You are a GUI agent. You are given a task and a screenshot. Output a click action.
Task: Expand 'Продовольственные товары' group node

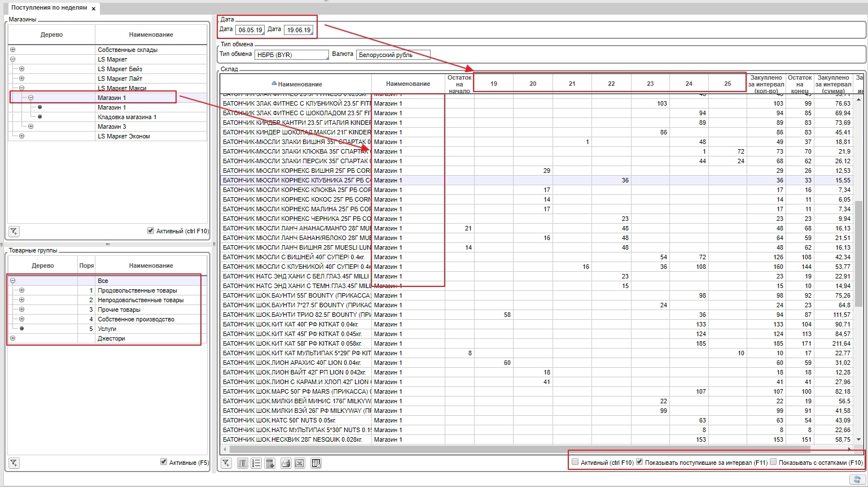pyautogui.click(x=21, y=290)
